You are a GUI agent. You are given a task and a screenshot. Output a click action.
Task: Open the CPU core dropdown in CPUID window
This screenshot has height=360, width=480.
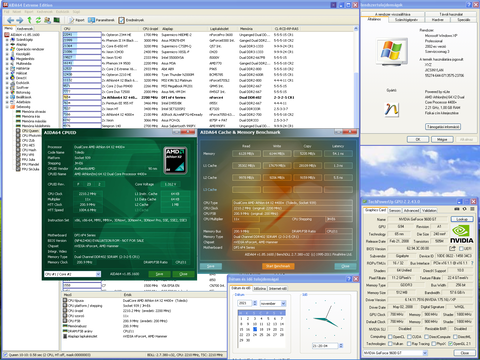tap(98, 274)
